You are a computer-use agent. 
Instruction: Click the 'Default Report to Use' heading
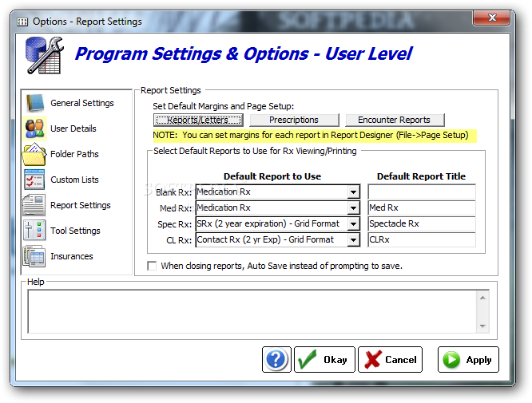(x=272, y=176)
